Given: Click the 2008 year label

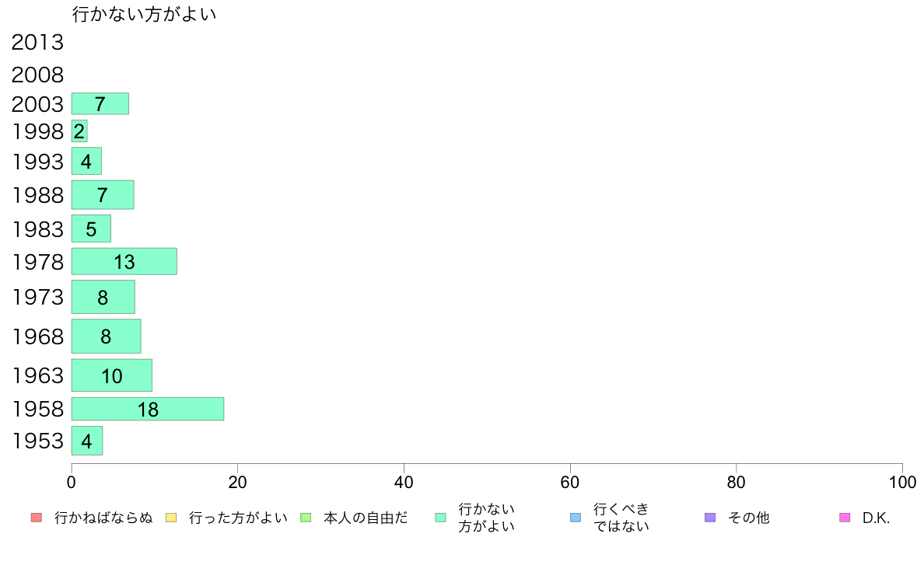Looking at the screenshot, I should pos(37,75).
